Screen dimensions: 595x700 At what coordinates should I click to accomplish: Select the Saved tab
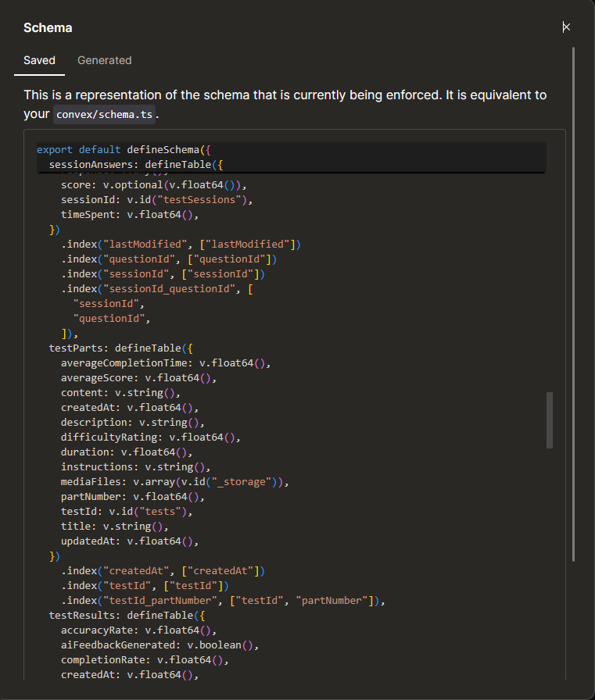(39, 60)
